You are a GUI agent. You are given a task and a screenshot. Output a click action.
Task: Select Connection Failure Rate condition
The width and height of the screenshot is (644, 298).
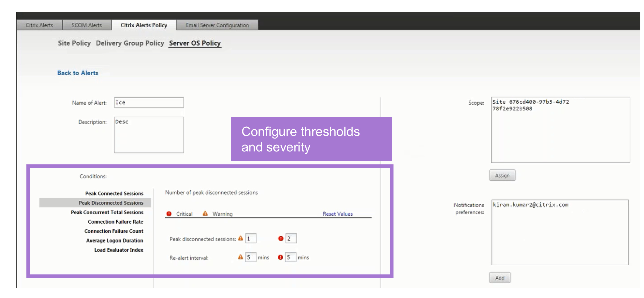[116, 222]
